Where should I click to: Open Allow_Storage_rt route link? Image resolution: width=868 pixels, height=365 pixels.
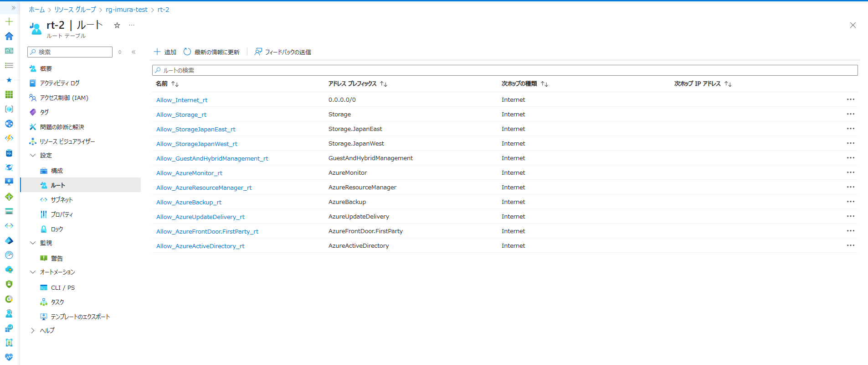181,115
